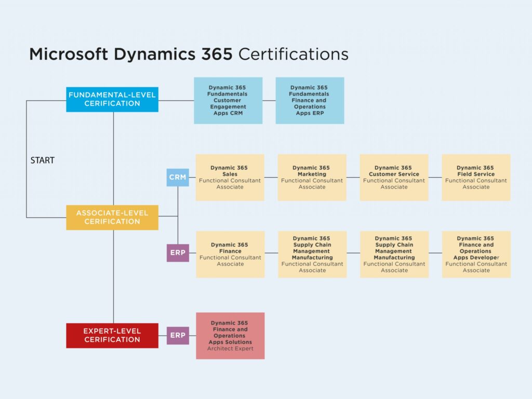The width and height of the screenshot is (532, 399).
Task: Select the Dynamic 365 Finance Functional Consultant box
Action: [x=230, y=254]
